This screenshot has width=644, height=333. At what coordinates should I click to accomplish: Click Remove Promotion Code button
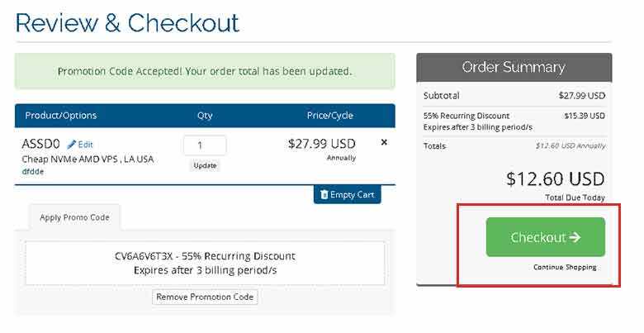205,297
